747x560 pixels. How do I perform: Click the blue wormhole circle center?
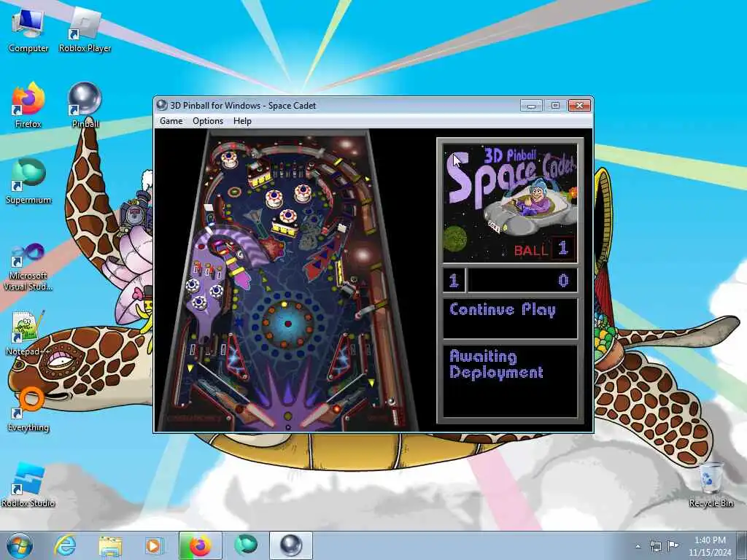coord(287,324)
